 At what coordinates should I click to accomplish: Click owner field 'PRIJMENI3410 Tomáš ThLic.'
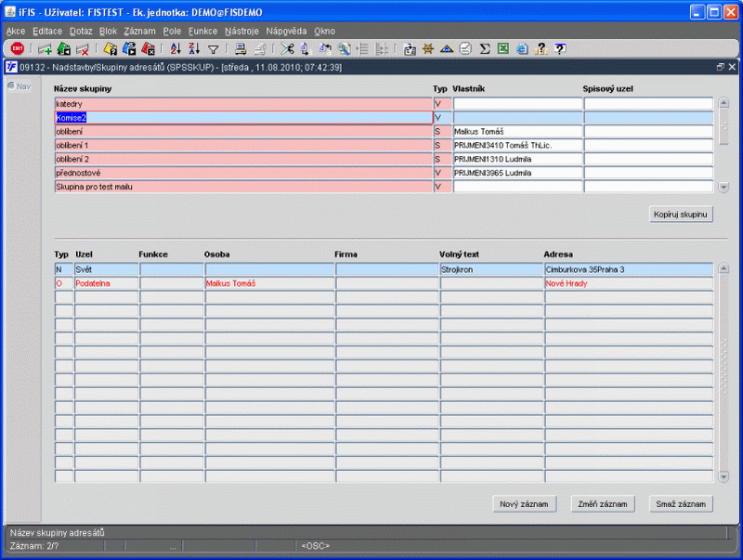click(517, 146)
